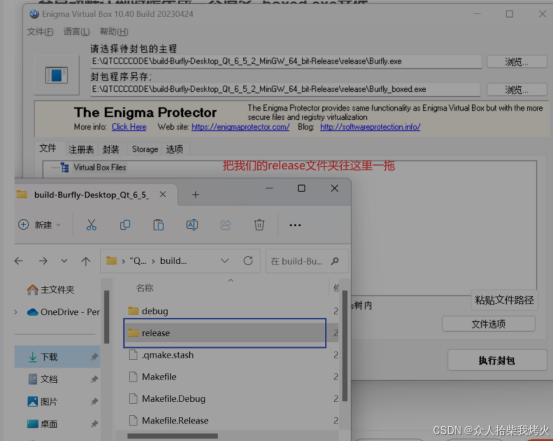Open the recent locations dropdown arrow
Screen dimensions: 554x442
point(64,261)
